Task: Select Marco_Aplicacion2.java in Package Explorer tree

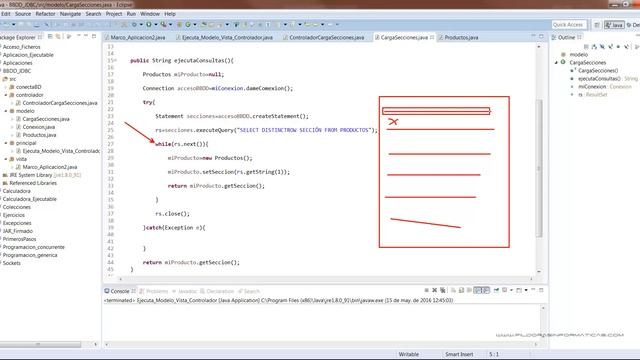Action: [47, 167]
